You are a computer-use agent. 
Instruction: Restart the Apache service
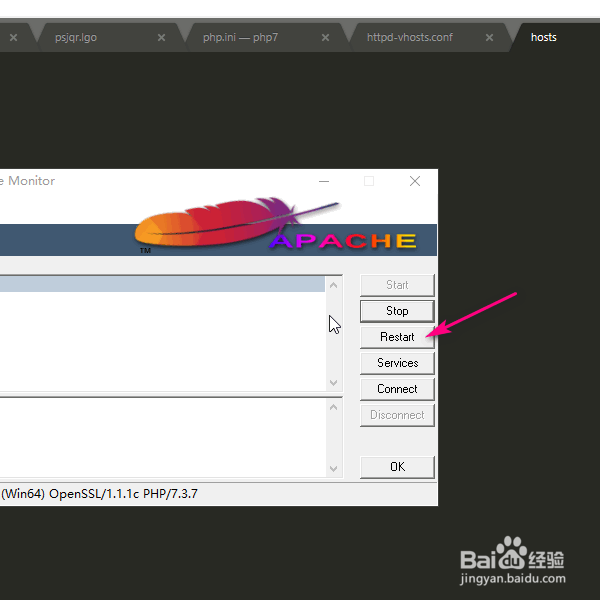[x=397, y=337]
